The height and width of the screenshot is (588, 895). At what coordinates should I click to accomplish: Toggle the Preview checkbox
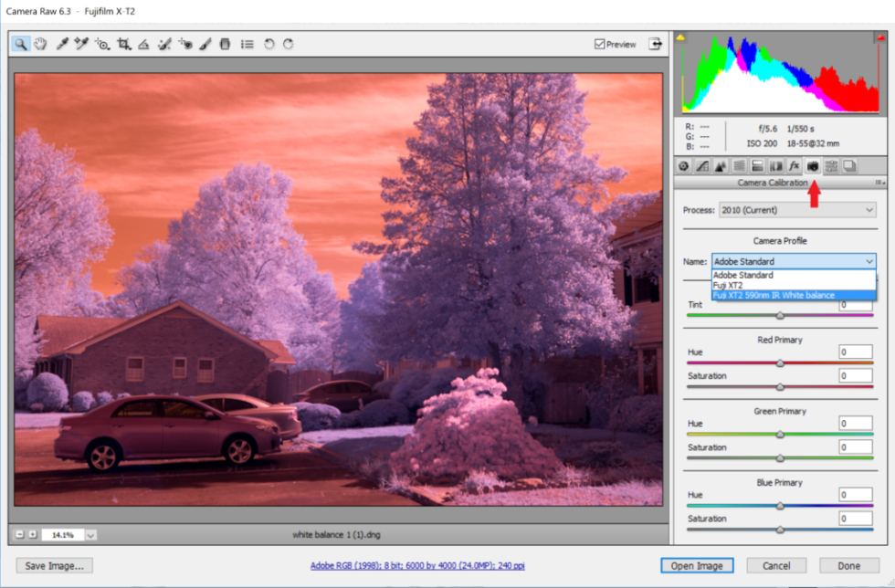pyautogui.click(x=599, y=44)
